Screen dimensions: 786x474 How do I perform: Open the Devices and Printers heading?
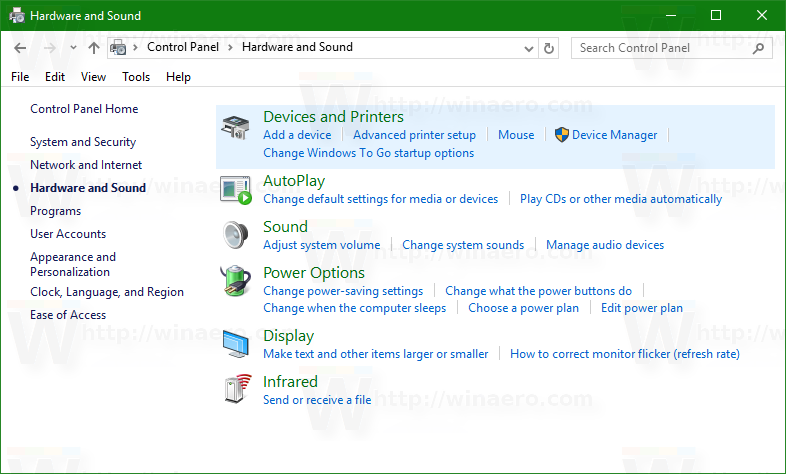[x=333, y=117]
